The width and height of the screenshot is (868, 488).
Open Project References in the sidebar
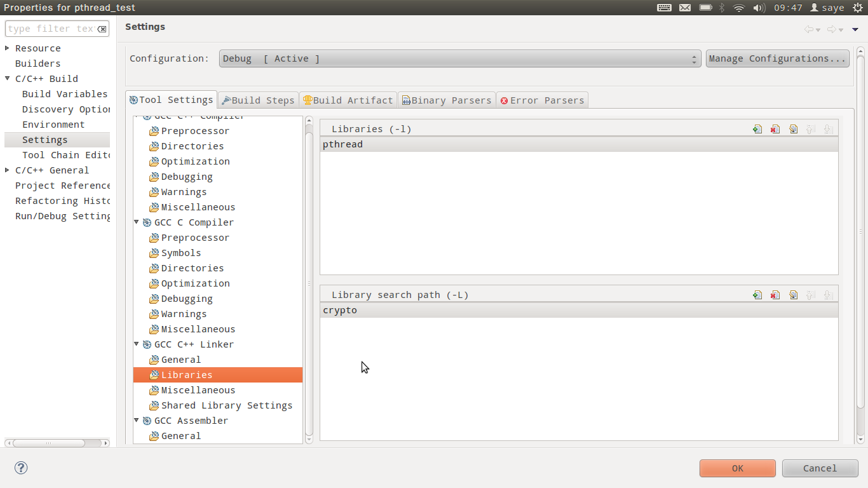click(63, 186)
